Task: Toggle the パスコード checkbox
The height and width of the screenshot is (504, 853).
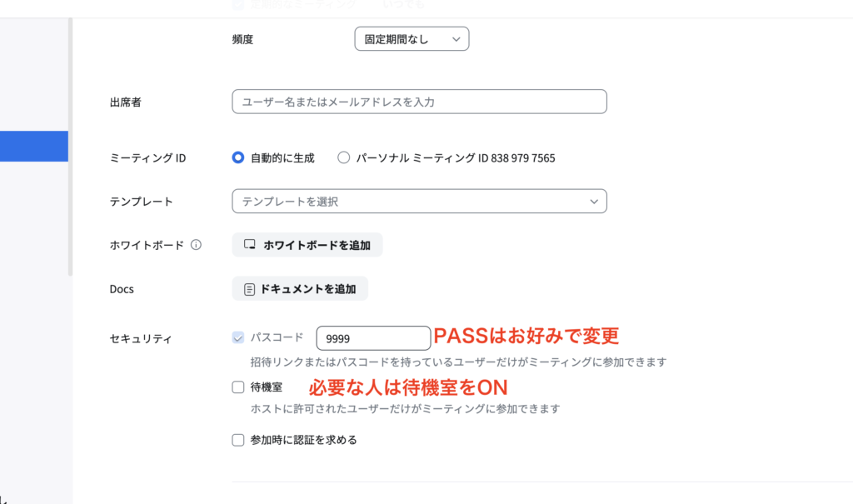Action: (237, 337)
